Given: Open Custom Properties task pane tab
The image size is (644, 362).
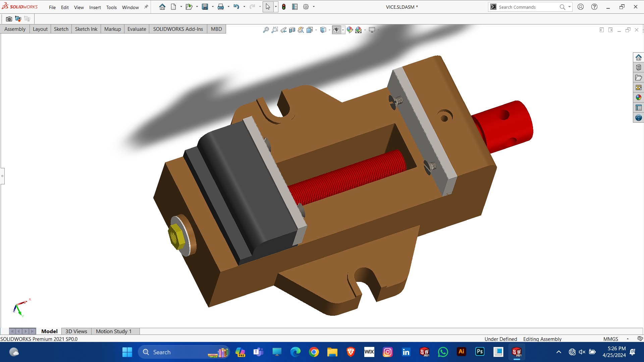Looking at the screenshot, I should pos(638,108).
